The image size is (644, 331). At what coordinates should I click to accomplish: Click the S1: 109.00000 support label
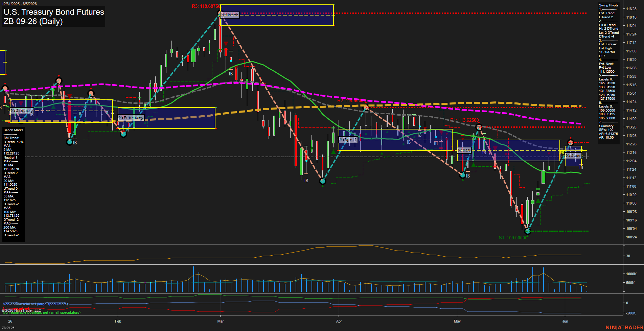(x=513, y=238)
